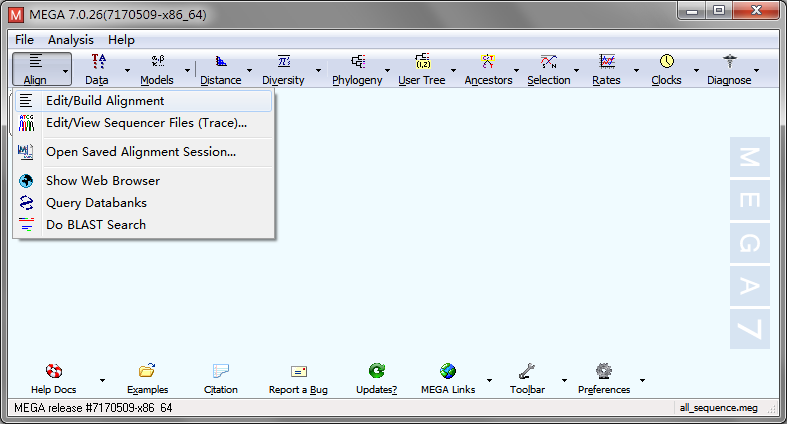Viewport: 787px width, 424px height.
Task: Open the Distance toolbar icon
Action: click(x=221, y=62)
